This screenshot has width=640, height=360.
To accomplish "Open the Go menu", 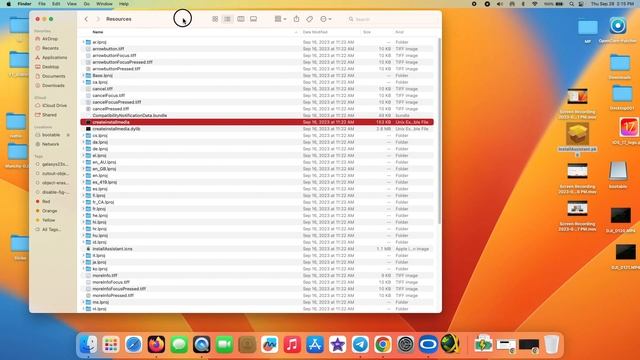I will (87, 4).
